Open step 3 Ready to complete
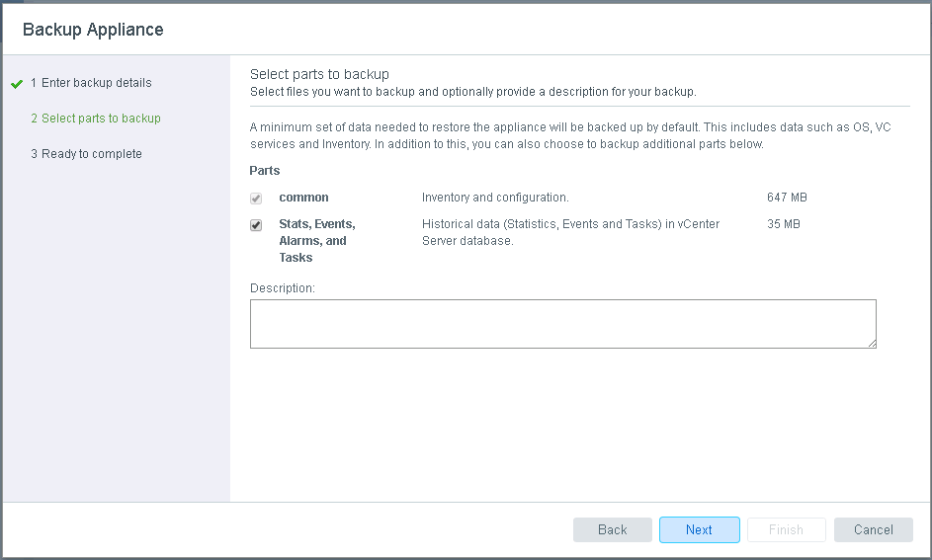Screen dimensions: 932x560 pos(86,154)
